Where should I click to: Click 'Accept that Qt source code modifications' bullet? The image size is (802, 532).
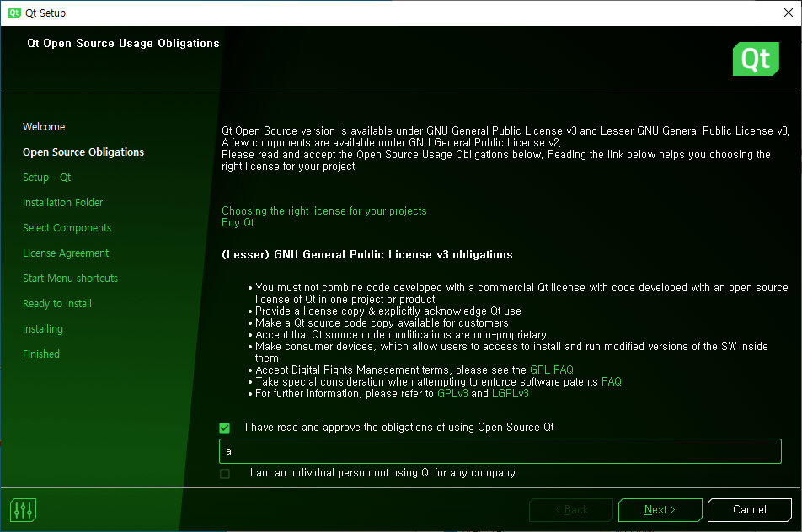(x=400, y=335)
